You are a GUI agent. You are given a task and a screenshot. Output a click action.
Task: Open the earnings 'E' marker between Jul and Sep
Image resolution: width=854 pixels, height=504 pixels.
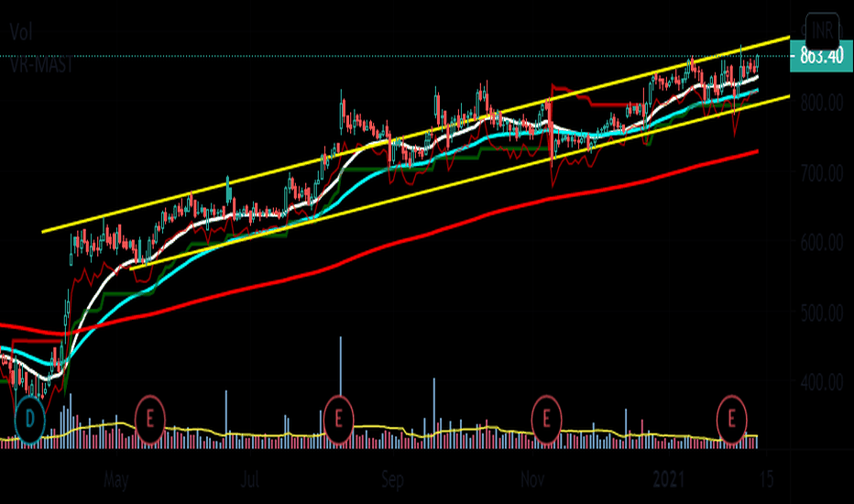tap(338, 420)
